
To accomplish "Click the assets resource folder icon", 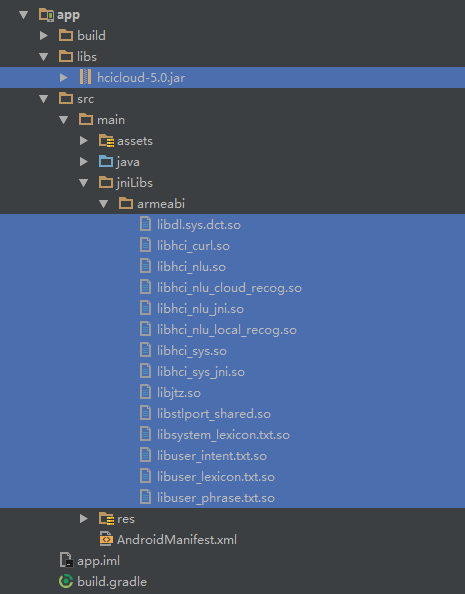I will (106, 141).
